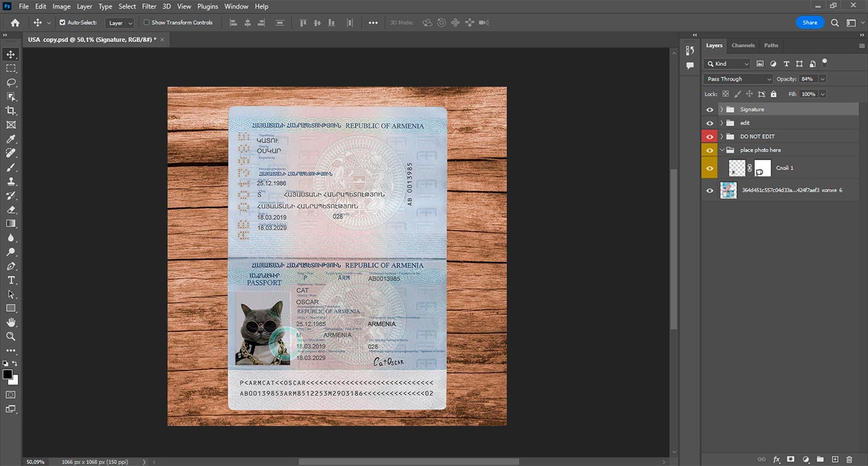Pick the Eyedropper tool
The height and width of the screenshot is (466, 868).
[x=11, y=139]
